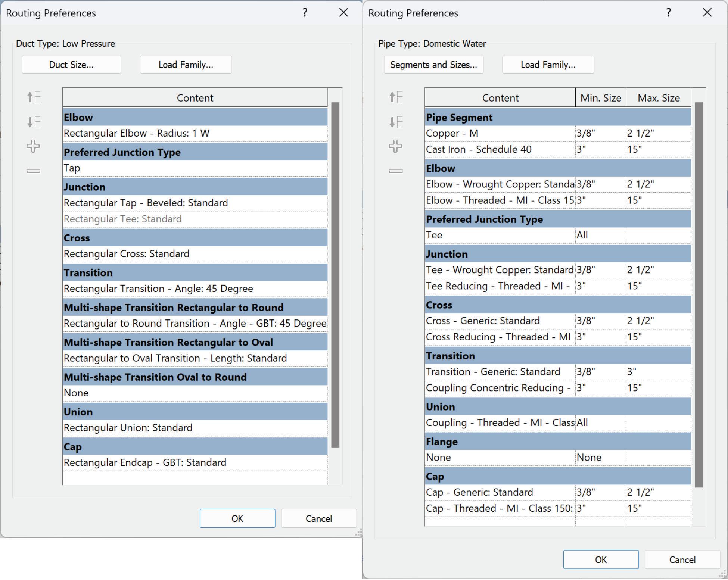Select Copper - M pipe segment row
The image size is (728, 580).
pos(500,134)
